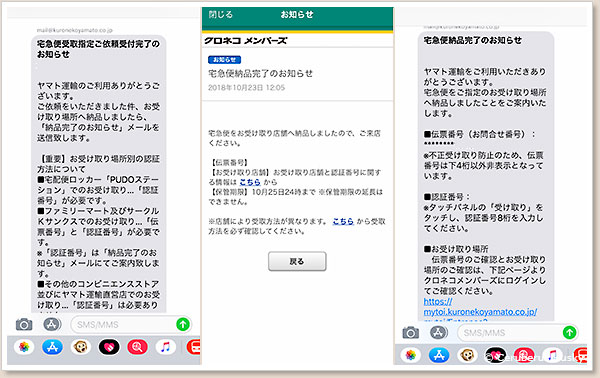The height and width of the screenshot is (378, 600).
Task: Tap the 戻る button
Action: coord(297,261)
